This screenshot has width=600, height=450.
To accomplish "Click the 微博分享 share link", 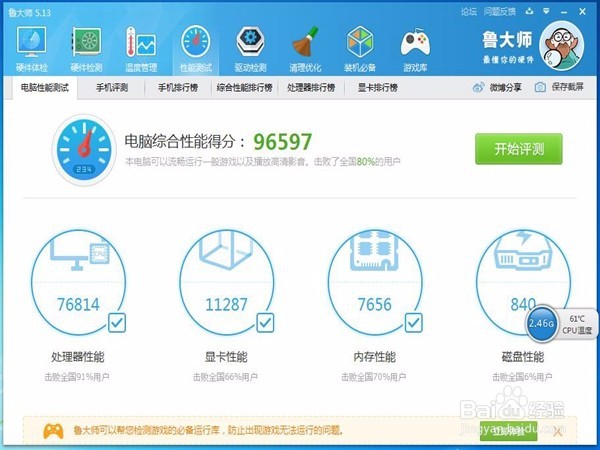I will point(505,88).
